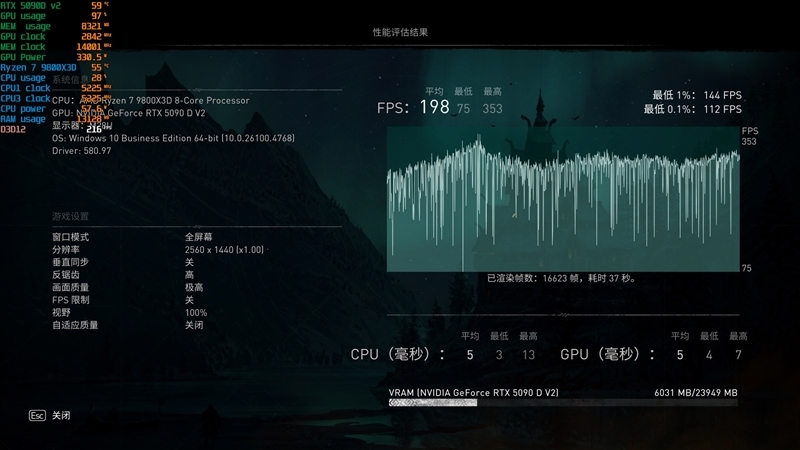
Task: Click the CPU: AMD Ryzen 7 9800X3D line
Action: point(151,101)
